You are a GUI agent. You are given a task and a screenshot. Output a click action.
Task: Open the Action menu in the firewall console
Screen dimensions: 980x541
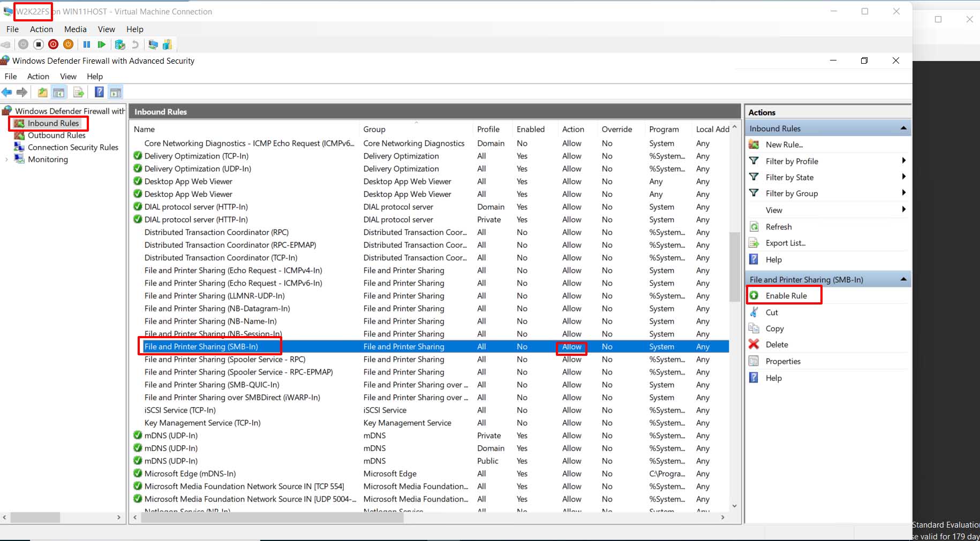click(38, 77)
